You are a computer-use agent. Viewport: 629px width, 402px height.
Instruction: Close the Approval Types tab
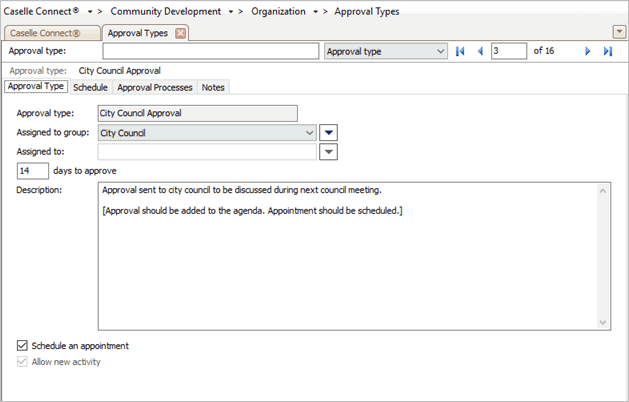click(x=180, y=33)
